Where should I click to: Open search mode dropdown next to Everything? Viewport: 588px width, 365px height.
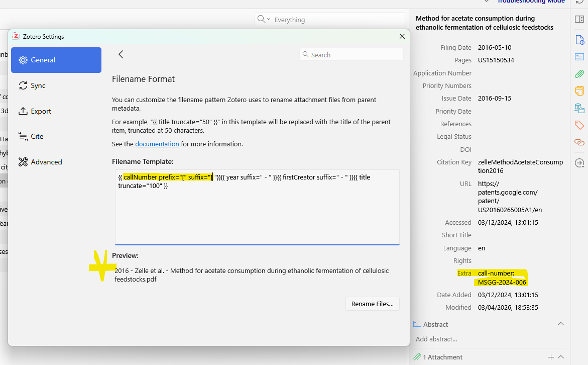click(264, 20)
